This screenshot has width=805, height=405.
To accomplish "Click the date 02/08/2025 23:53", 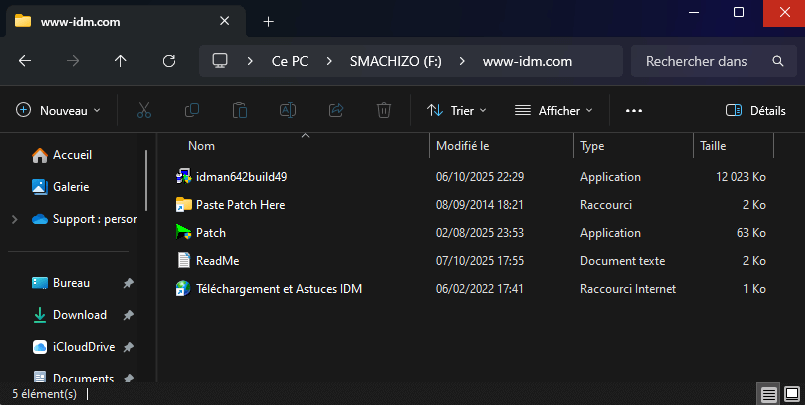I will (x=480, y=233).
